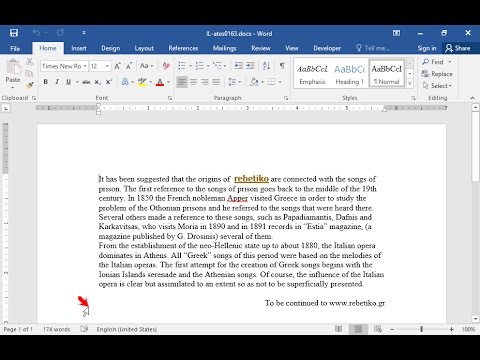Screen dimensions: 480x360
Task: Select the Format Painter brush icon
Action: [29, 85]
